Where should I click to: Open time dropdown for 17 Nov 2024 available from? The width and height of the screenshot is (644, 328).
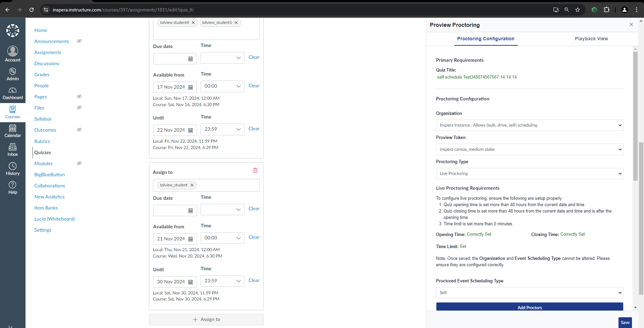tap(222, 86)
